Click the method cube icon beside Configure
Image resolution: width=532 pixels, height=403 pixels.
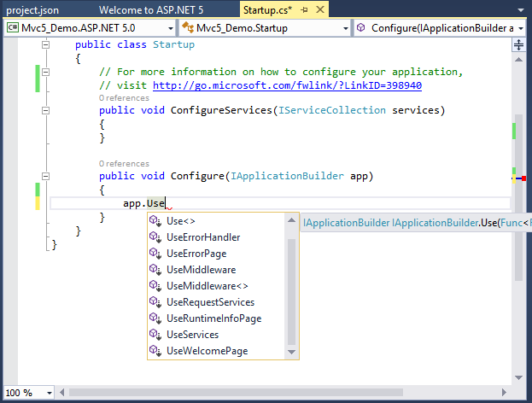point(361,27)
